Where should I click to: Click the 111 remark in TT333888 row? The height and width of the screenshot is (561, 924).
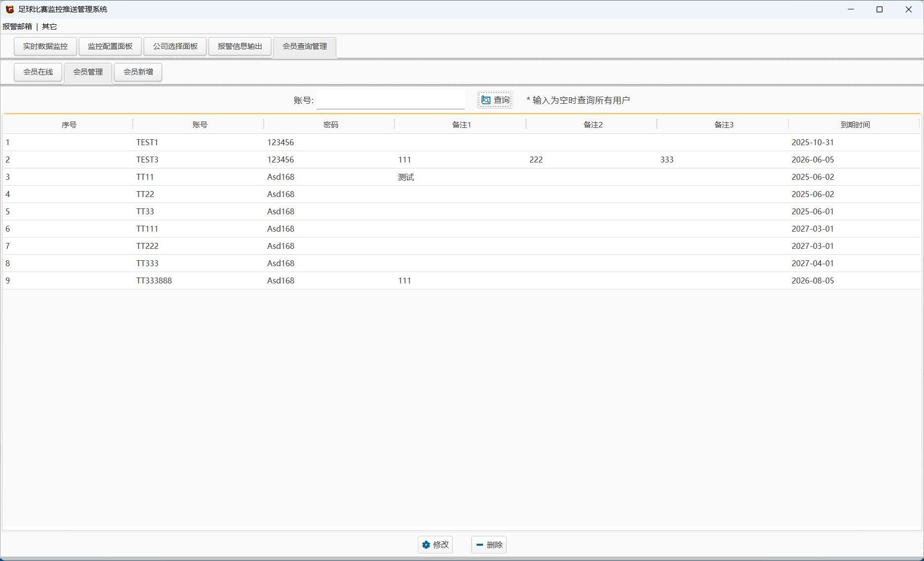[404, 280]
